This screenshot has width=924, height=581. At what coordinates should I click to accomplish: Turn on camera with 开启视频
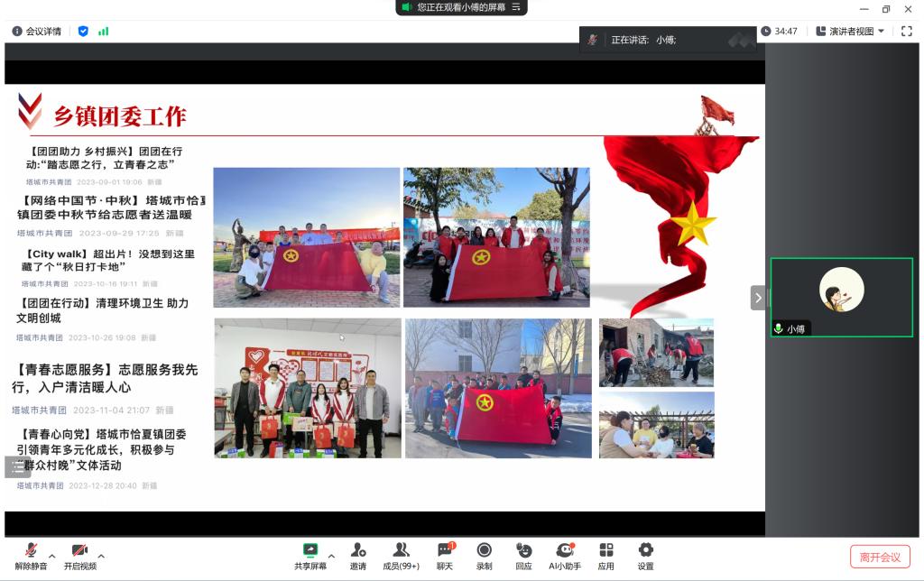[79, 556]
